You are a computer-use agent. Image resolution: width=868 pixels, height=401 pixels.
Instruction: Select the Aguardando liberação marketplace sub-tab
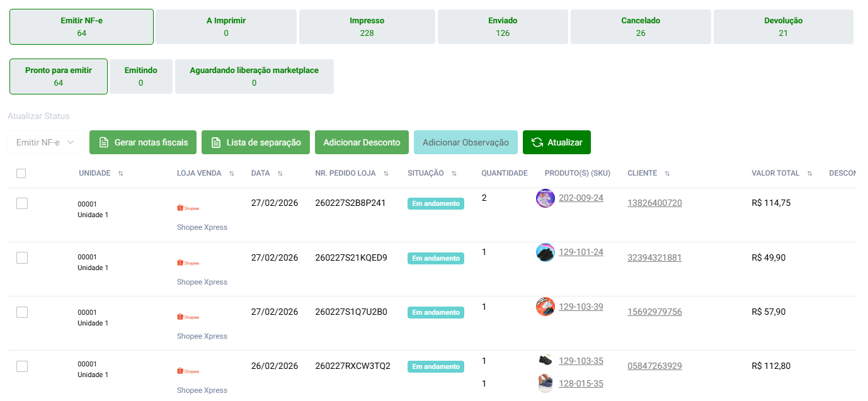[254, 76]
